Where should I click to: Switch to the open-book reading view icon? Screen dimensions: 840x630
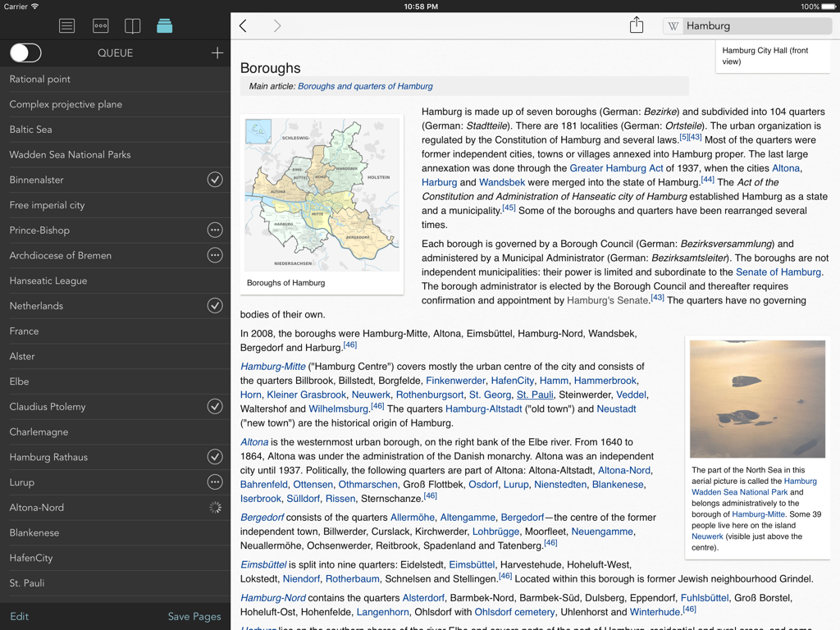click(x=132, y=25)
